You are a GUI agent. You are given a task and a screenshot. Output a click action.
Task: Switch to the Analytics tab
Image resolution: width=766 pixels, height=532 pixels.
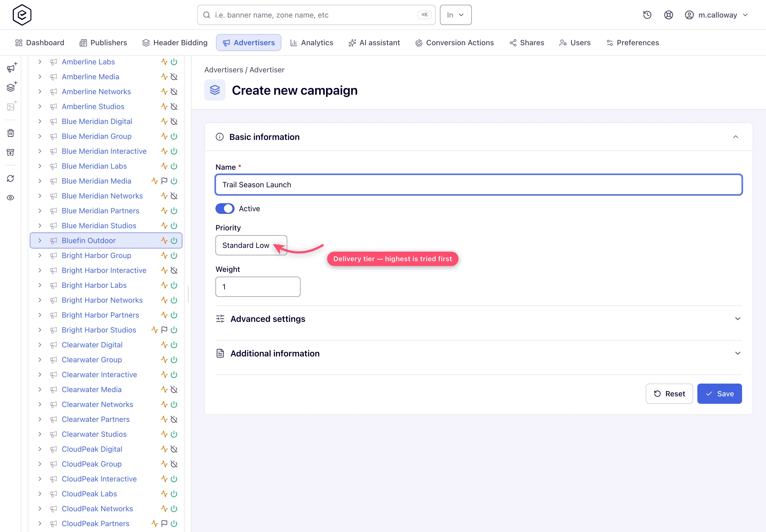(x=312, y=43)
